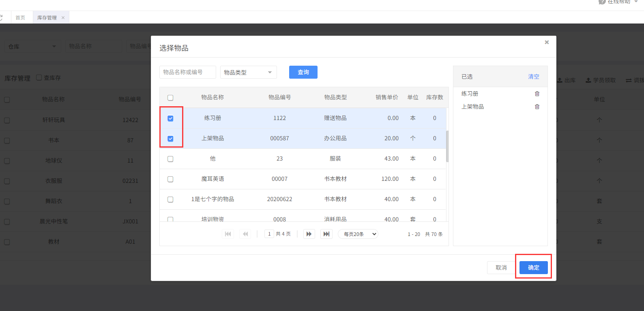Click the dialog table vertical scrollbar
The height and width of the screenshot is (311, 644).
coord(447,146)
